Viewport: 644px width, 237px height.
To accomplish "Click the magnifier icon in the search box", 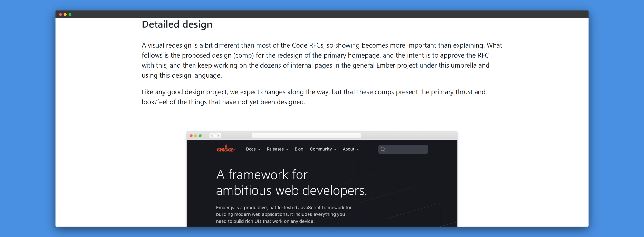I will click(383, 149).
